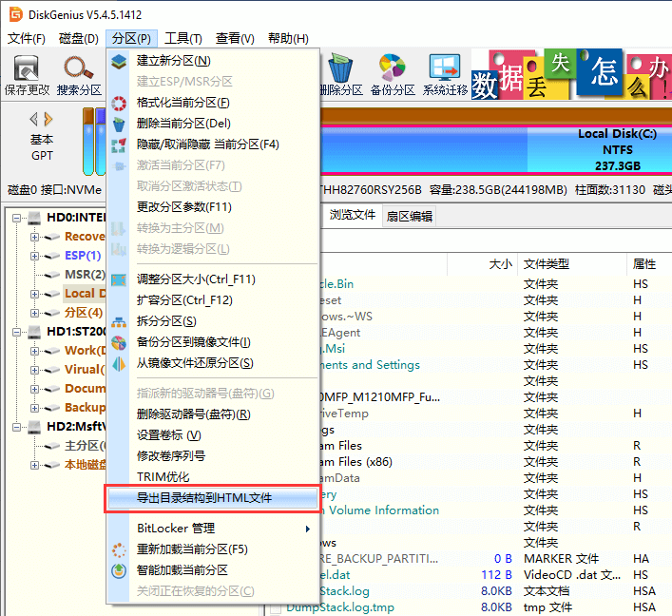The width and height of the screenshot is (672, 616).
Task: Sort by the 大小 column header
Action: (x=483, y=264)
